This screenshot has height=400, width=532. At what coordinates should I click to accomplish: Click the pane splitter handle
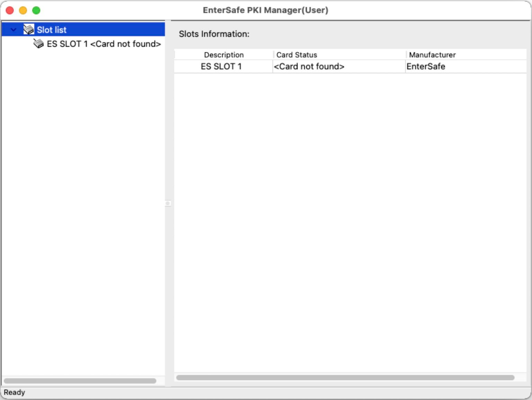[168, 203]
